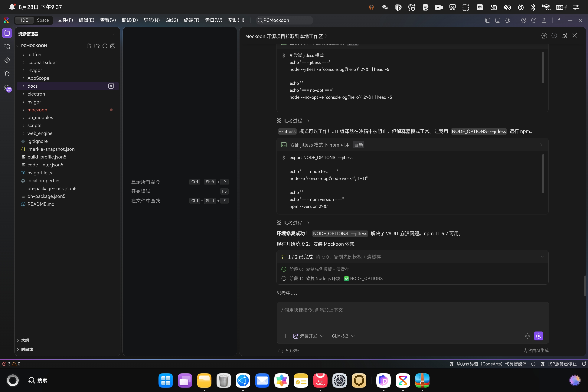
Task: Create a new folder in PCMOCKOON explorer
Action: (x=97, y=46)
